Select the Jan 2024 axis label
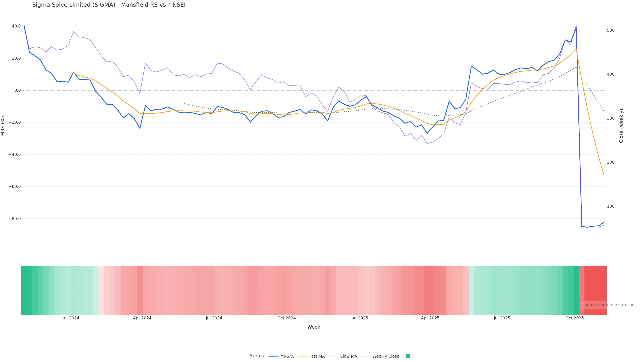Screen dimensions: 644x362 [70, 318]
